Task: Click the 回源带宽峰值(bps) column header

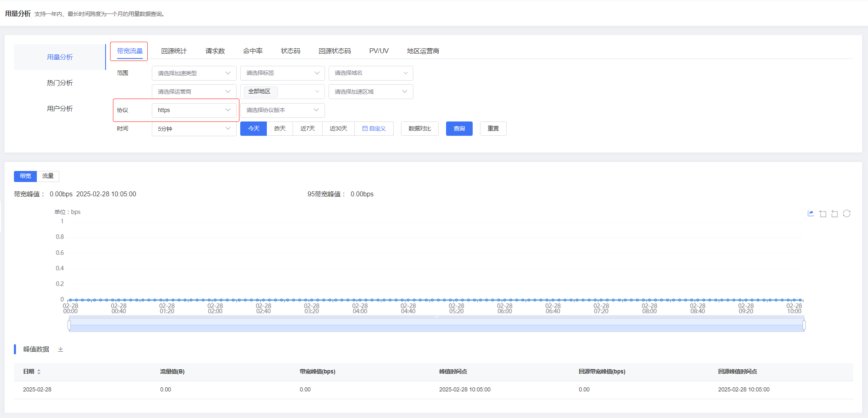Action: [602, 372]
